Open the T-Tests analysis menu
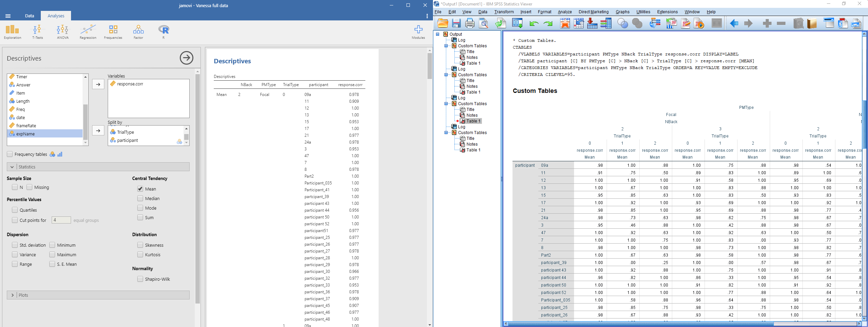This screenshot has height=327, width=868. (37, 32)
